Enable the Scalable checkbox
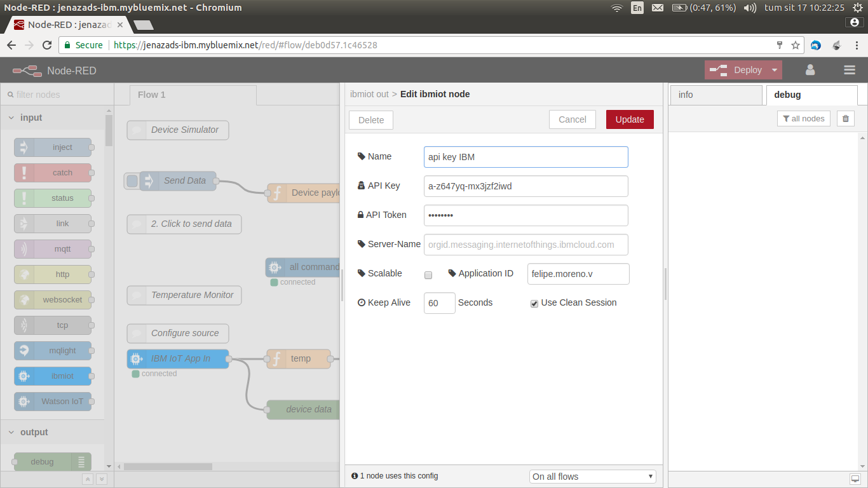The height and width of the screenshot is (488, 868). point(428,275)
